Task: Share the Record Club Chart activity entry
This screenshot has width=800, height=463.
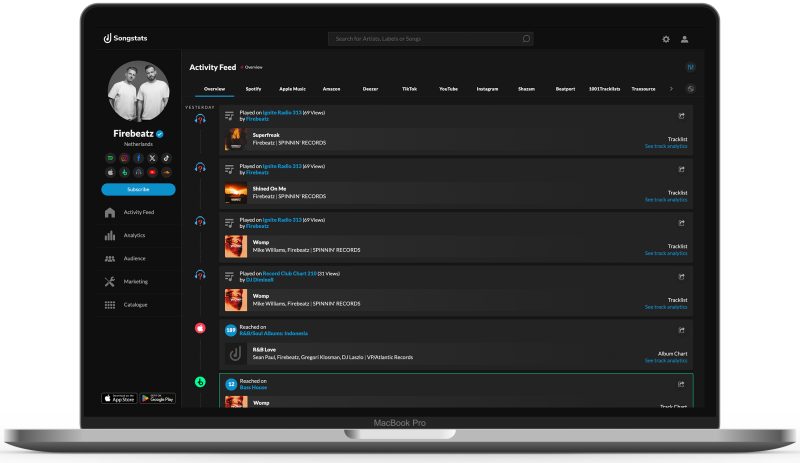Action: (x=681, y=277)
